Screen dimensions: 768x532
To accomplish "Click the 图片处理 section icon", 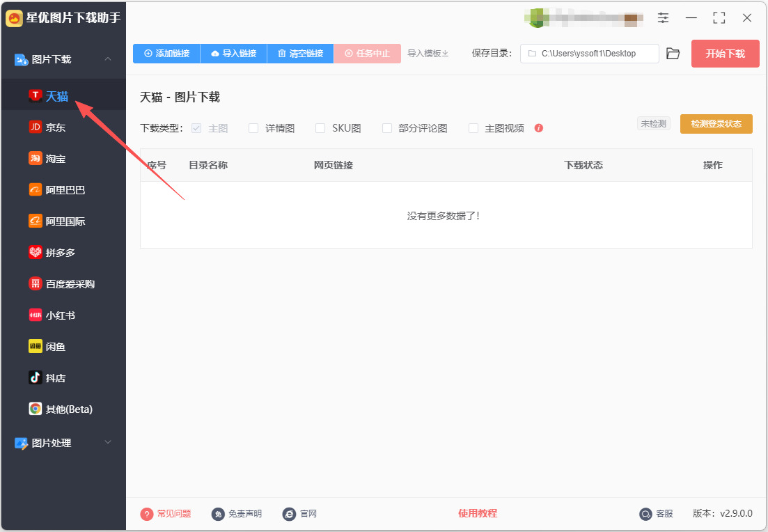I will click(21, 444).
